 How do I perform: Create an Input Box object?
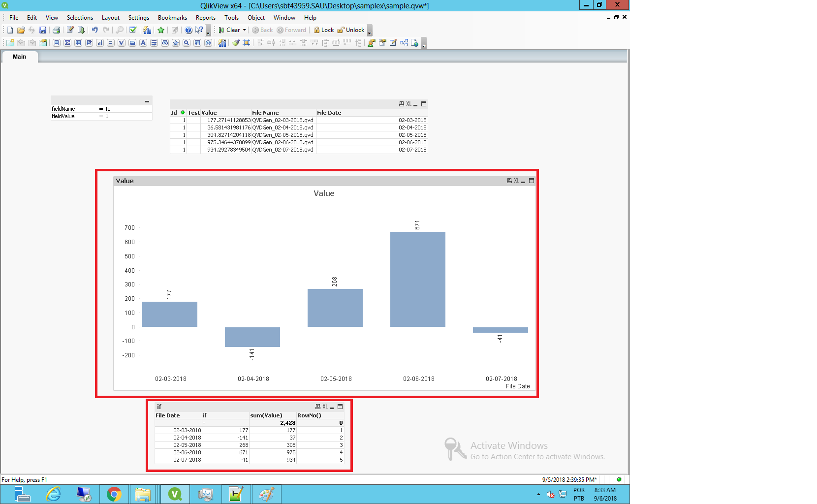coord(111,43)
